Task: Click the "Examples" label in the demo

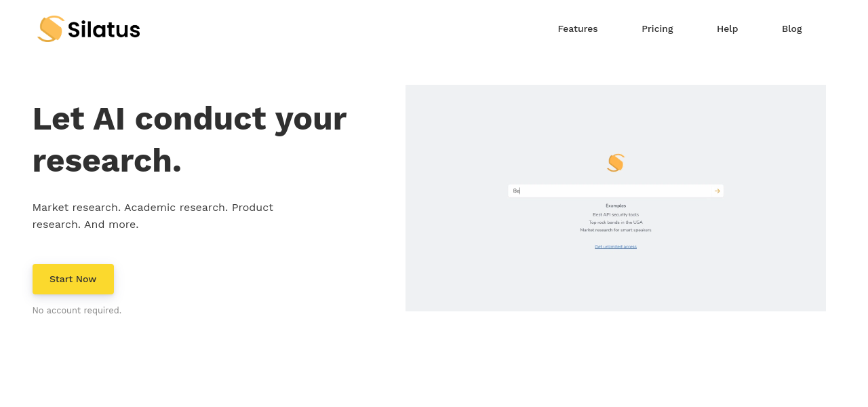Action: [616, 206]
